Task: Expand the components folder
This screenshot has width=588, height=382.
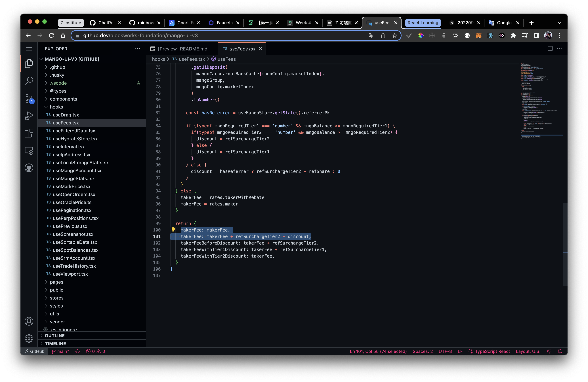Action: click(63, 99)
